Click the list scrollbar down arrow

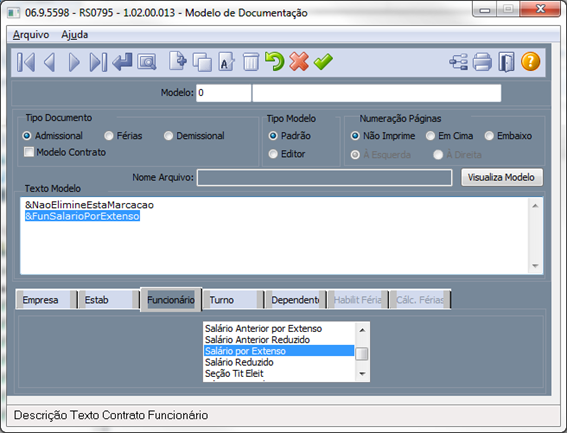[x=362, y=374]
